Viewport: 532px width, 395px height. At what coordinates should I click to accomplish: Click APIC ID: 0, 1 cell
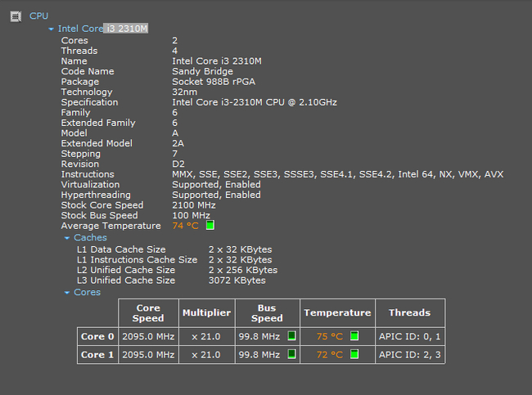pos(409,336)
